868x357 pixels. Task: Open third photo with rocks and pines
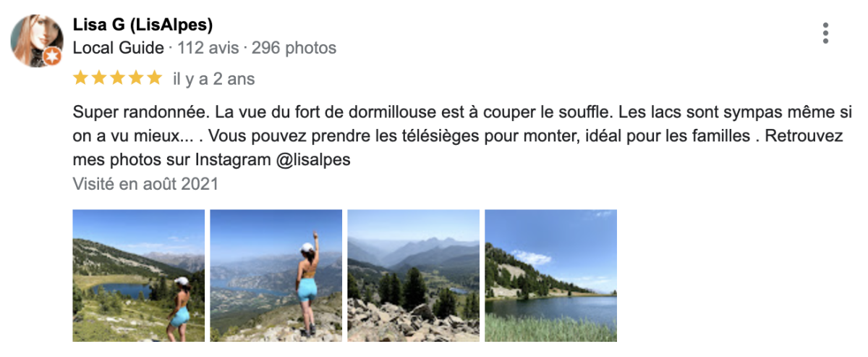point(414,276)
